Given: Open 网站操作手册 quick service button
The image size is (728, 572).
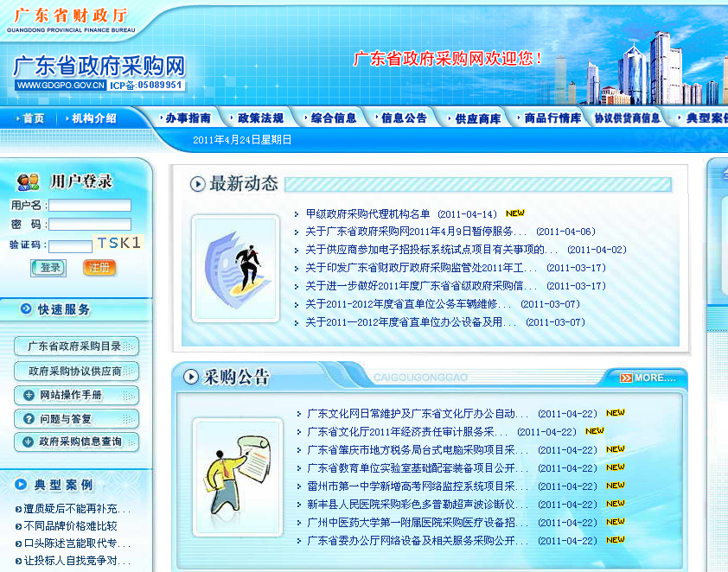Looking at the screenshot, I should pos(77,395).
